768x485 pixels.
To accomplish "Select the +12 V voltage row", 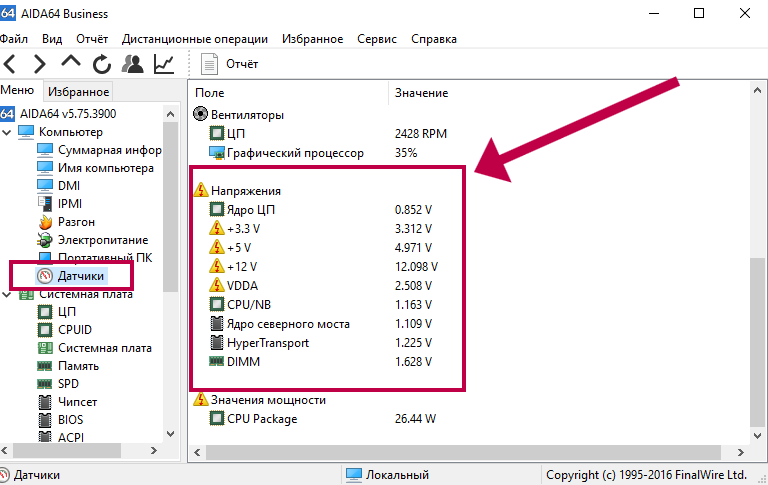I will click(323, 267).
